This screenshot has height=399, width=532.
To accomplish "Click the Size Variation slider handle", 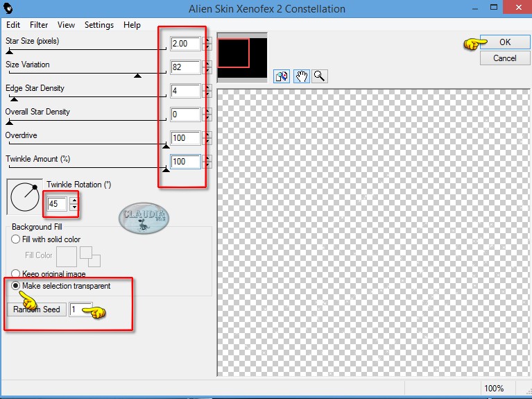I will 137,76.
